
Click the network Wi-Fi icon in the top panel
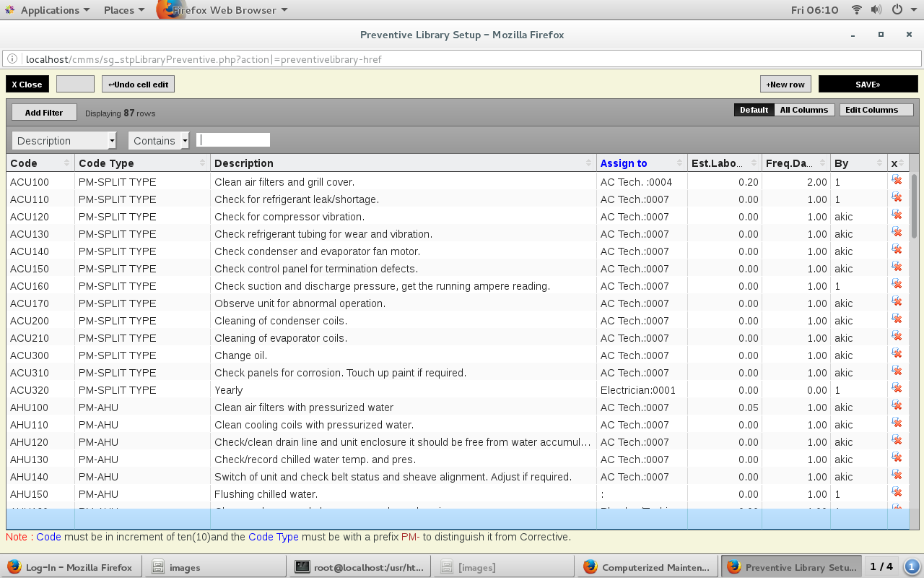tap(857, 10)
